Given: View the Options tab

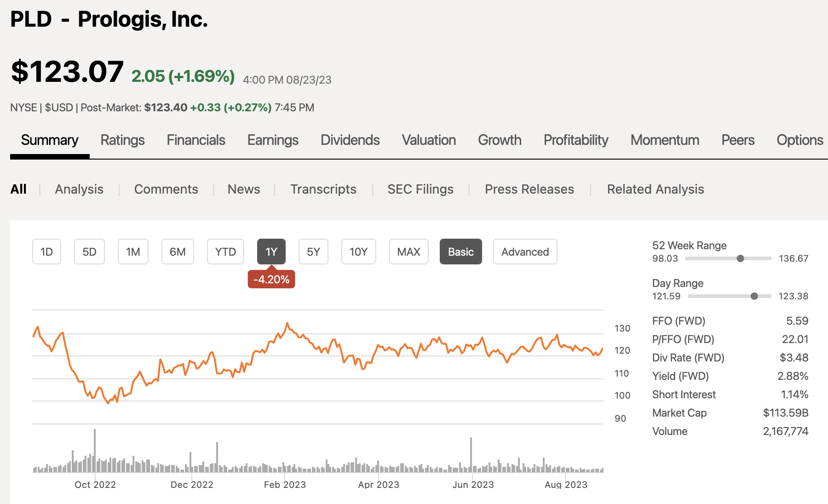Looking at the screenshot, I should (x=800, y=140).
